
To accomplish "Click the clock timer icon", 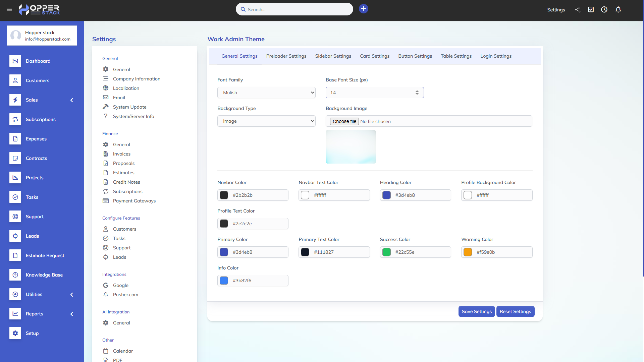I will click(x=604, y=10).
